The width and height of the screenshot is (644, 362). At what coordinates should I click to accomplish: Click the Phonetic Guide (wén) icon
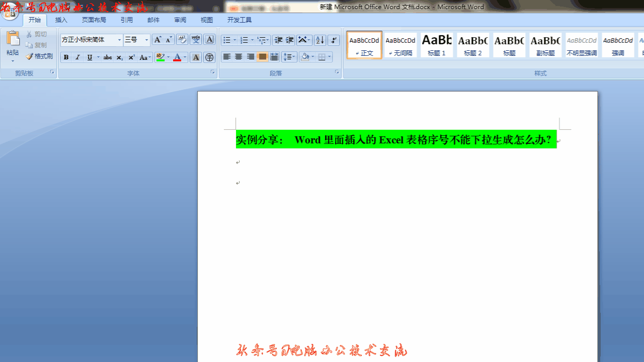pyautogui.click(x=196, y=40)
